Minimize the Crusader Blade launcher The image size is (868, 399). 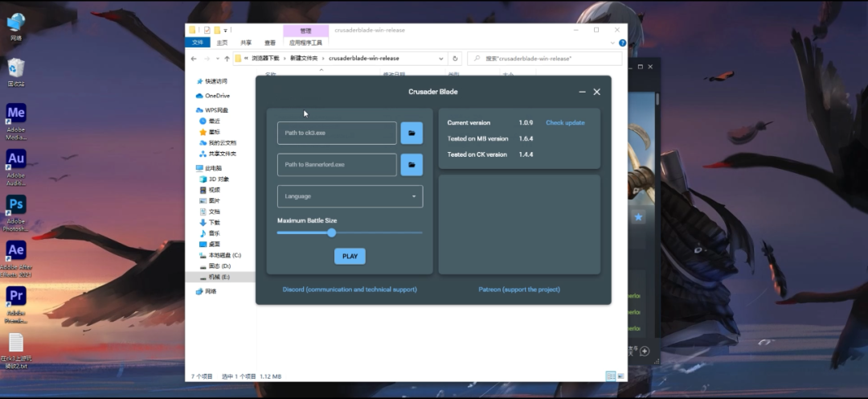pyautogui.click(x=583, y=92)
